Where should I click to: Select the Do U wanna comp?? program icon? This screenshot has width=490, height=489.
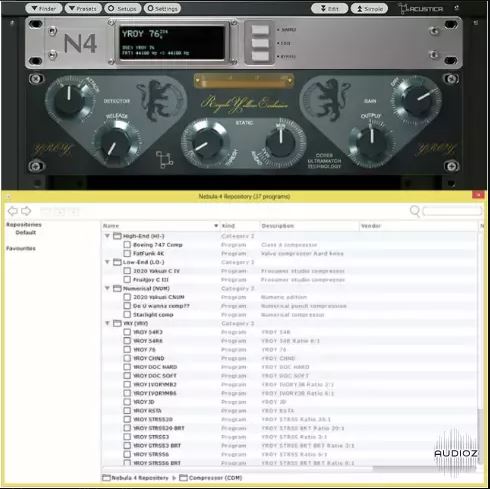point(127,306)
